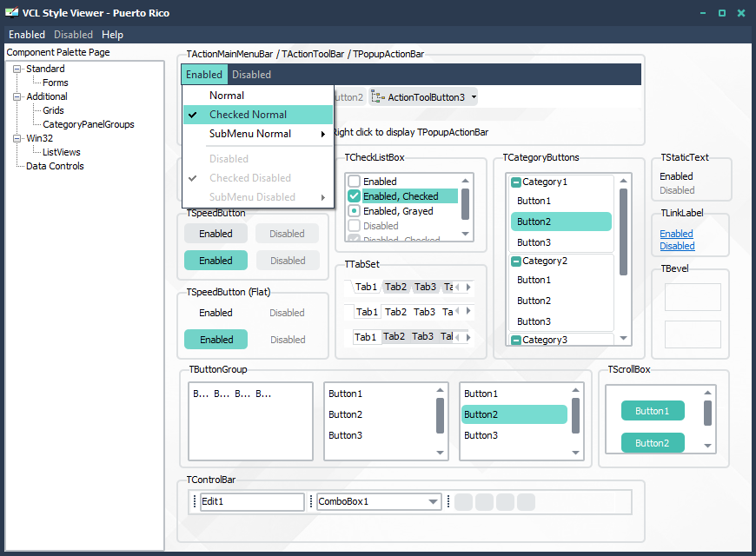Click the TScrollBox scroll up arrow

(708, 393)
